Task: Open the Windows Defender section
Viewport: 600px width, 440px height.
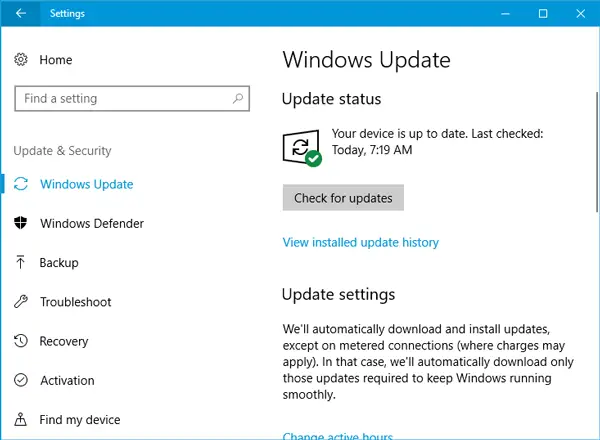Action: 92,223
